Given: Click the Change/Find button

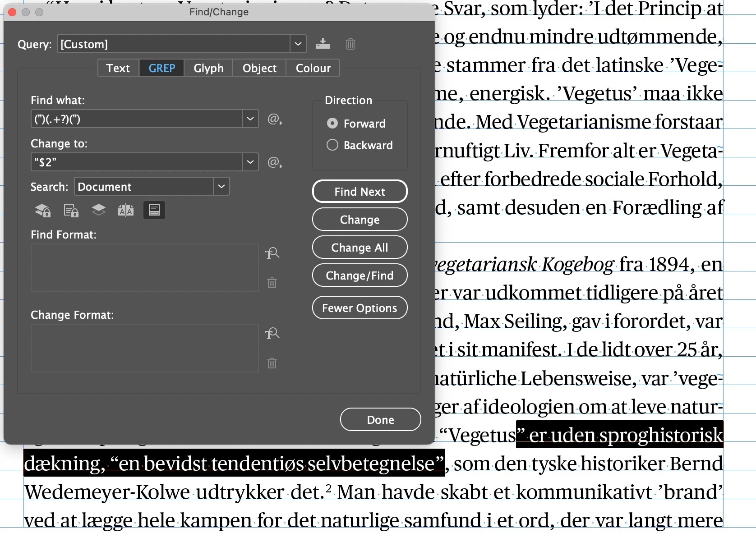Looking at the screenshot, I should click(x=360, y=276).
